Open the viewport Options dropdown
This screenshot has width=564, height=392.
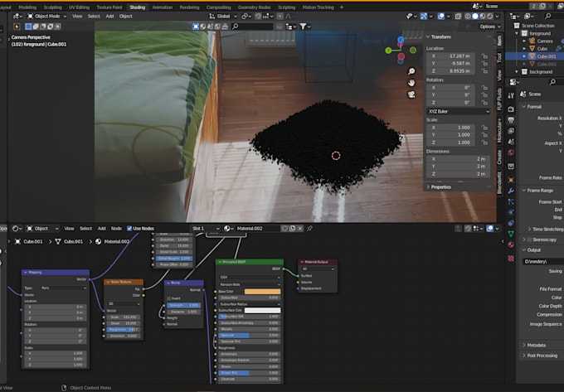click(490, 27)
